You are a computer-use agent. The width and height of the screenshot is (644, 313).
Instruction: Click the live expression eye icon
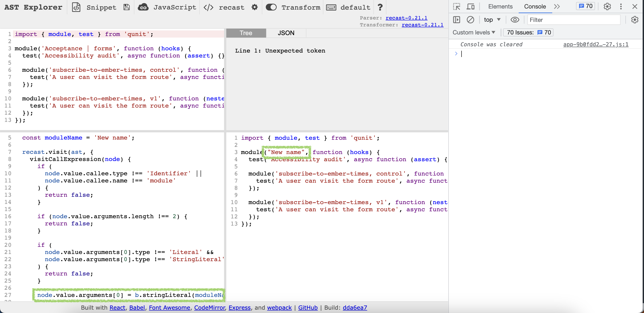tap(515, 20)
